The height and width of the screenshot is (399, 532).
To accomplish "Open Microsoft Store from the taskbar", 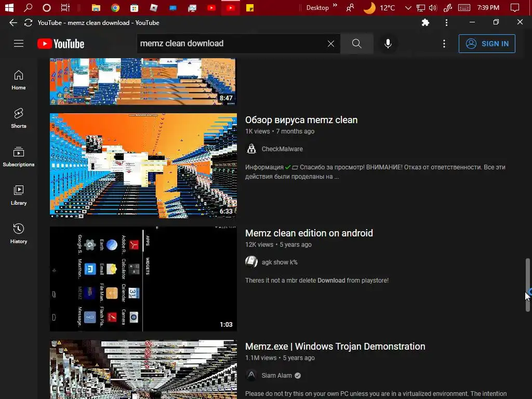I will coord(135,7).
